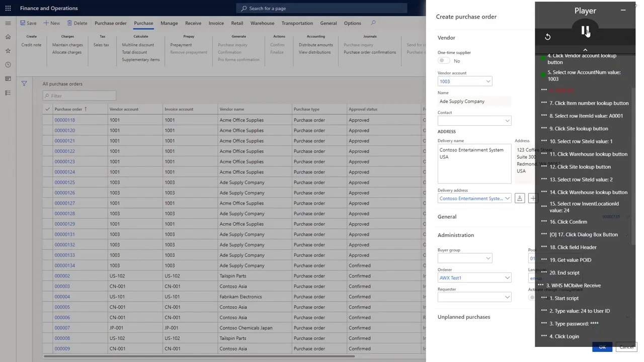Collapse the Player steps list chevron
The image size is (644, 362).
click(585, 50)
